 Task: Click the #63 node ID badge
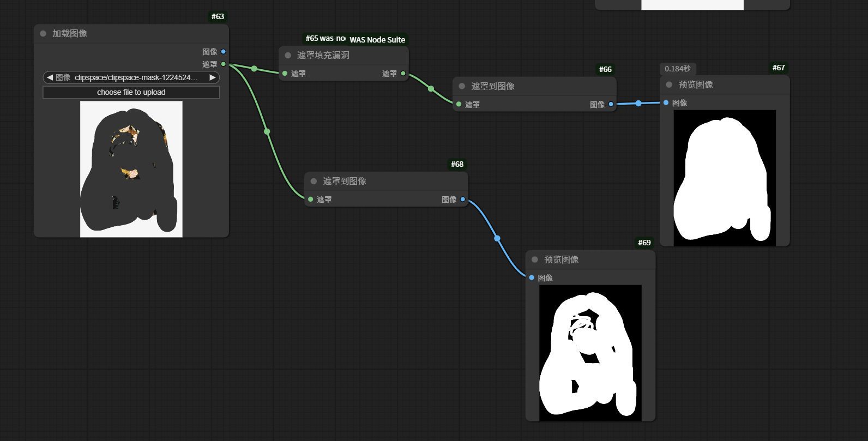218,16
